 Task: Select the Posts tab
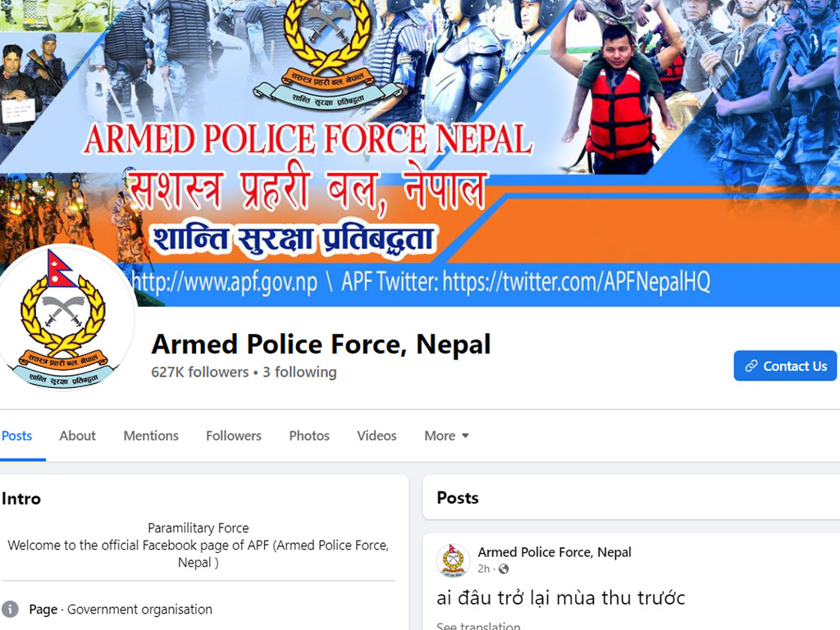tap(16, 436)
